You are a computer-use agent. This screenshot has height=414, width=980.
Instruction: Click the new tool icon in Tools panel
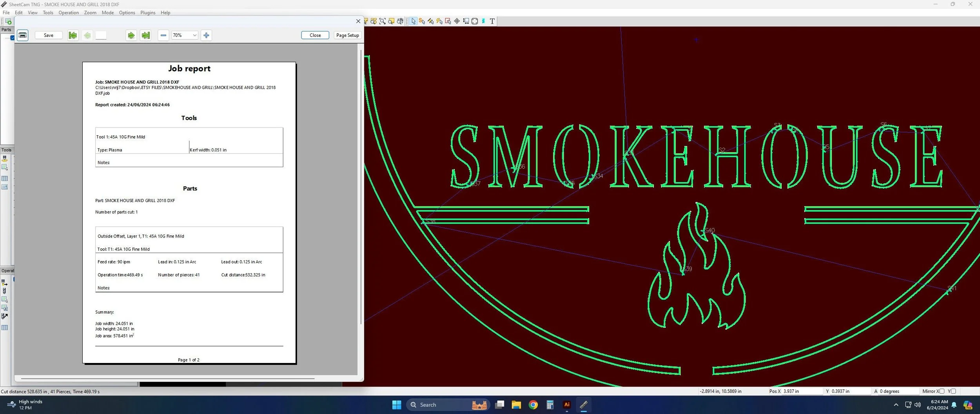click(5, 159)
